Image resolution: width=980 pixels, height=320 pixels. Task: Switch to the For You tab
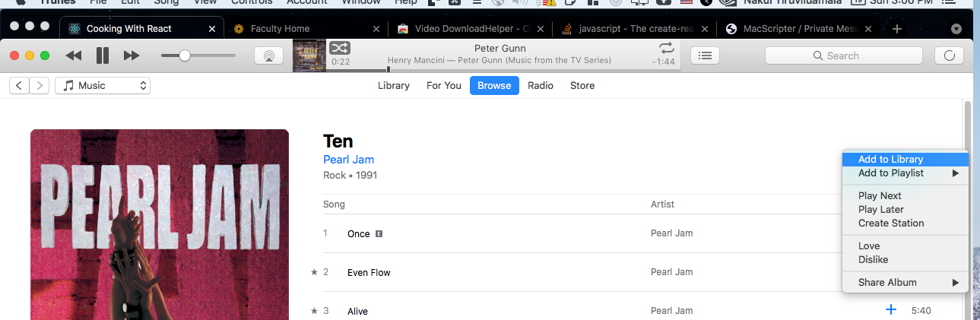pos(444,86)
